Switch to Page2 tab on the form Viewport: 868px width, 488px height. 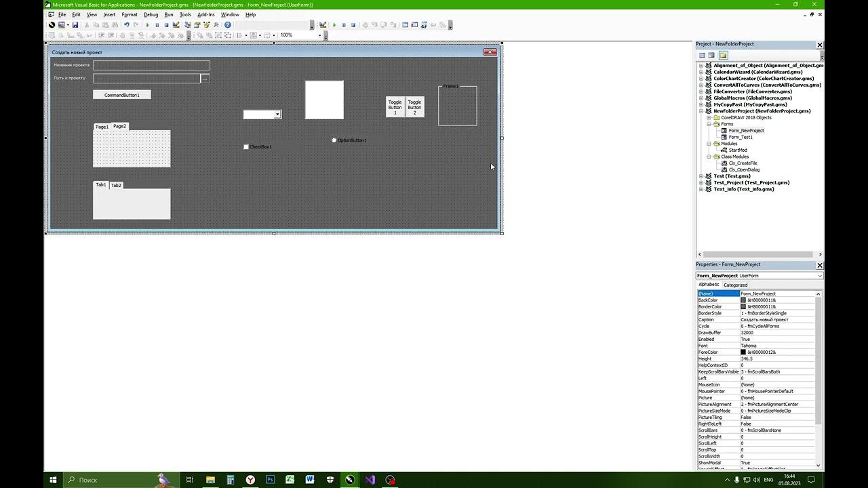(119, 126)
